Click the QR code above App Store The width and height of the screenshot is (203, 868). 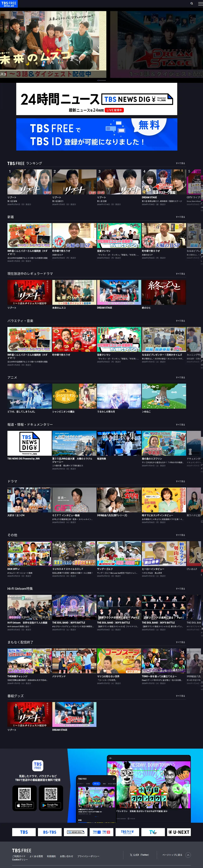click(x=25, y=794)
